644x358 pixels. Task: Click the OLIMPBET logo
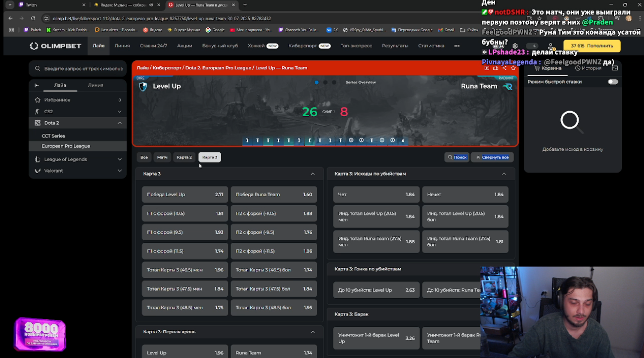pos(55,46)
